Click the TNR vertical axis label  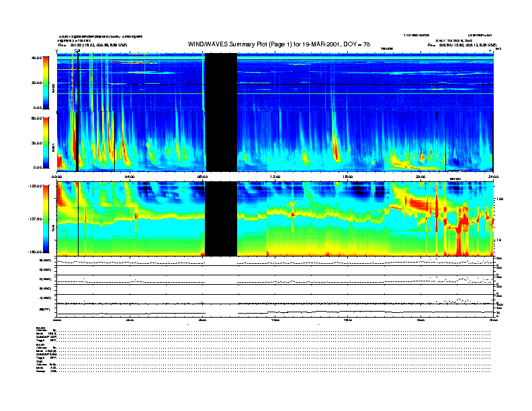tap(54, 230)
